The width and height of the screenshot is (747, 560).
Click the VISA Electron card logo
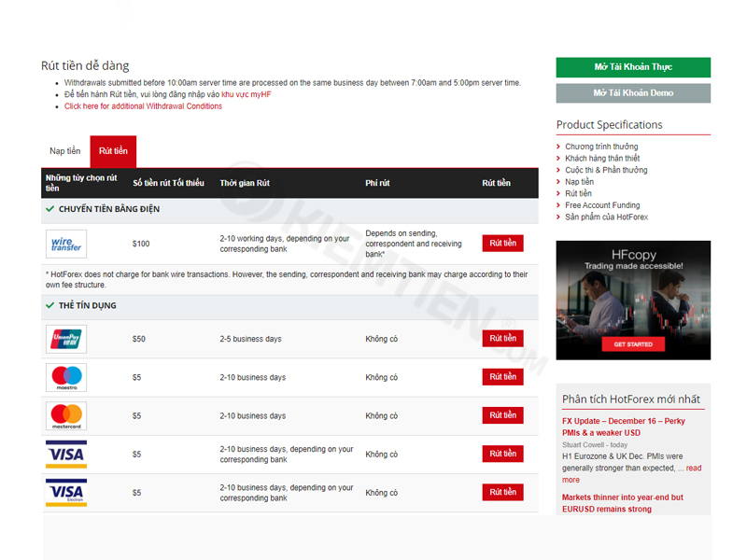66,493
